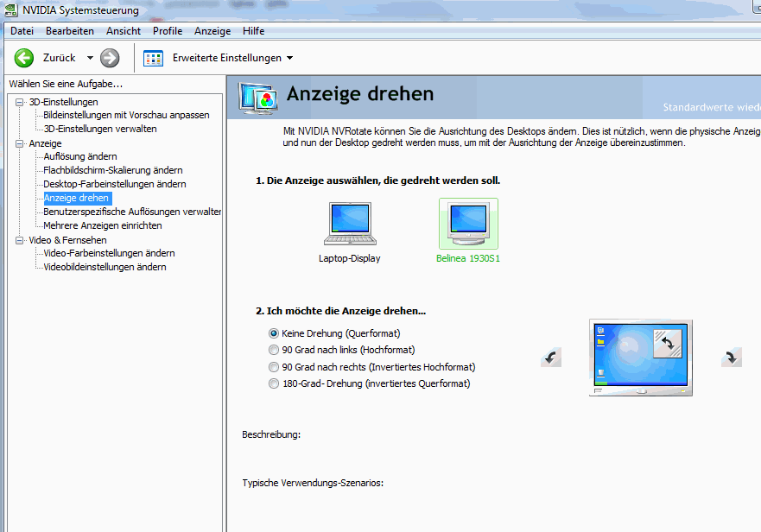
Task: Open the Datei menu
Action: pyautogui.click(x=22, y=31)
